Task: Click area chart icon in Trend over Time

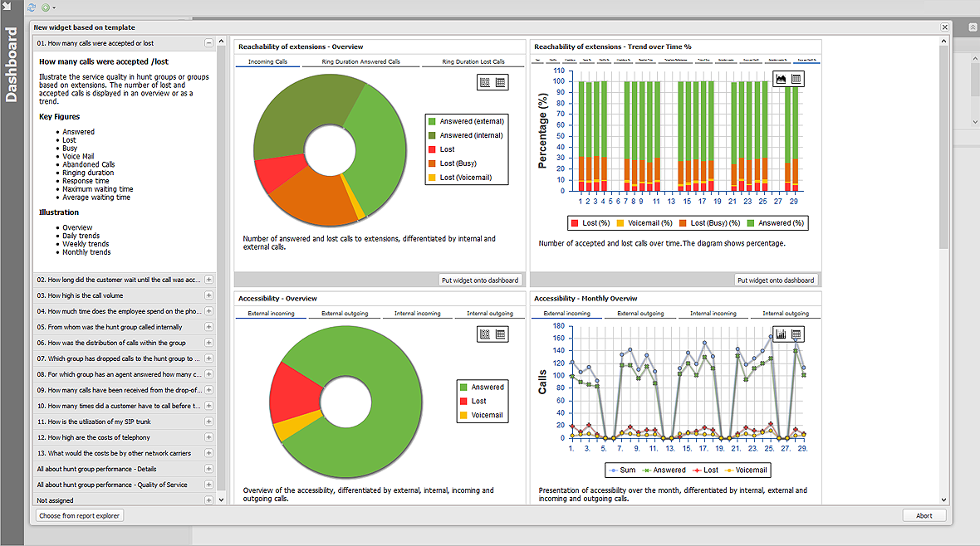Action: (781, 79)
